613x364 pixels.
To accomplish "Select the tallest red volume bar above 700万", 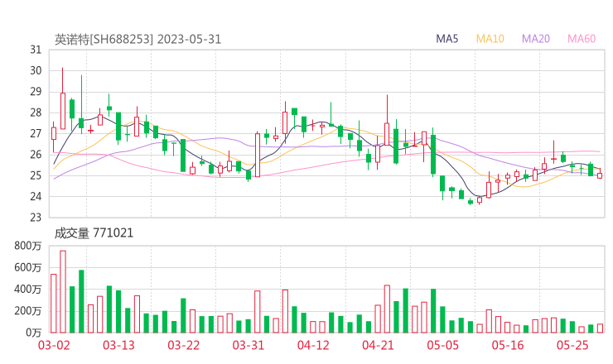I will pyautogui.click(x=63, y=292).
